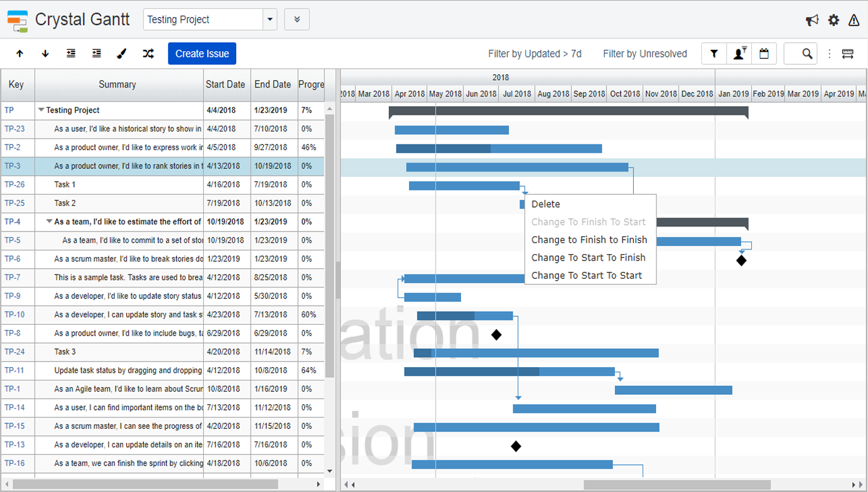
Task: Click the shuffle dependencies icon
Action: (148, 54)
